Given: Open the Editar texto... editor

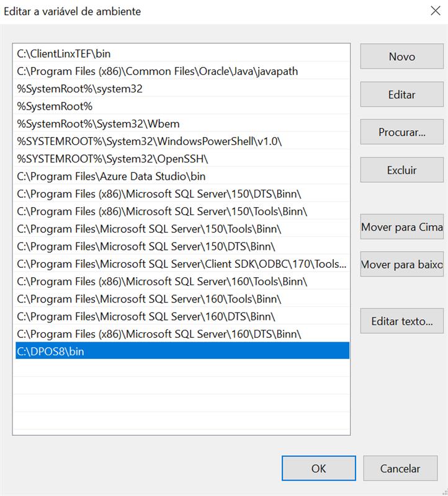Looking at the screenshot, I should 401,321.
